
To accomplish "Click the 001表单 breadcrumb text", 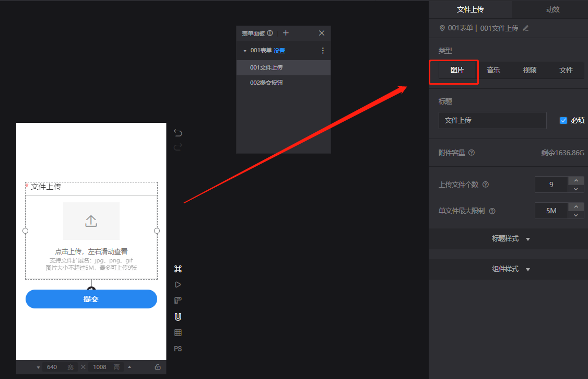I will click(x=460, y=28).
